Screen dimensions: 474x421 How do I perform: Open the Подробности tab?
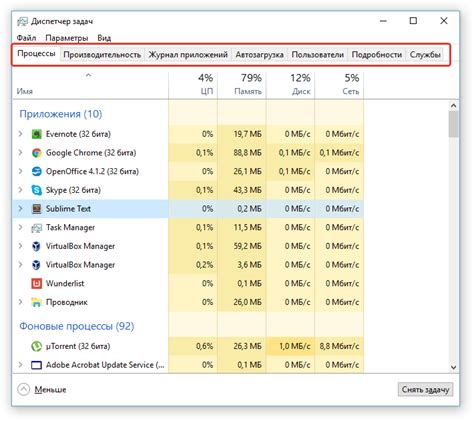377,55
